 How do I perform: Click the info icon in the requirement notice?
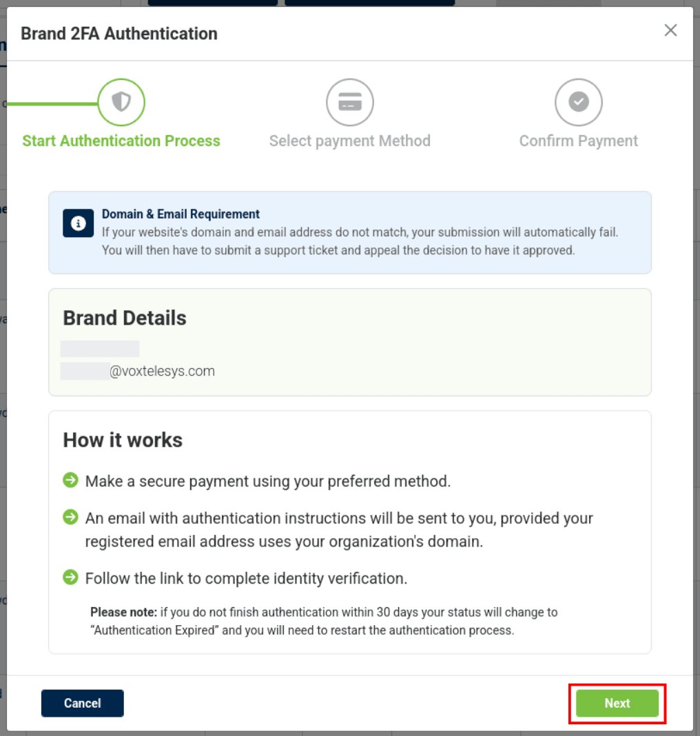[78, 223]
